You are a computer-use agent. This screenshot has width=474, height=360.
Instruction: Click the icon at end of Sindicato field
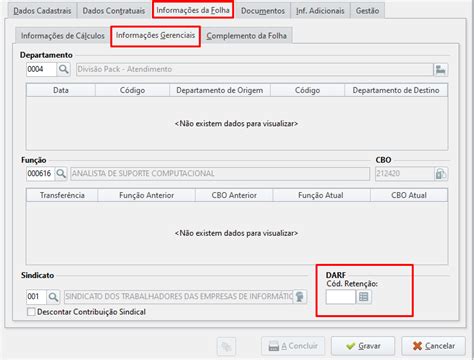click(300, 297)
